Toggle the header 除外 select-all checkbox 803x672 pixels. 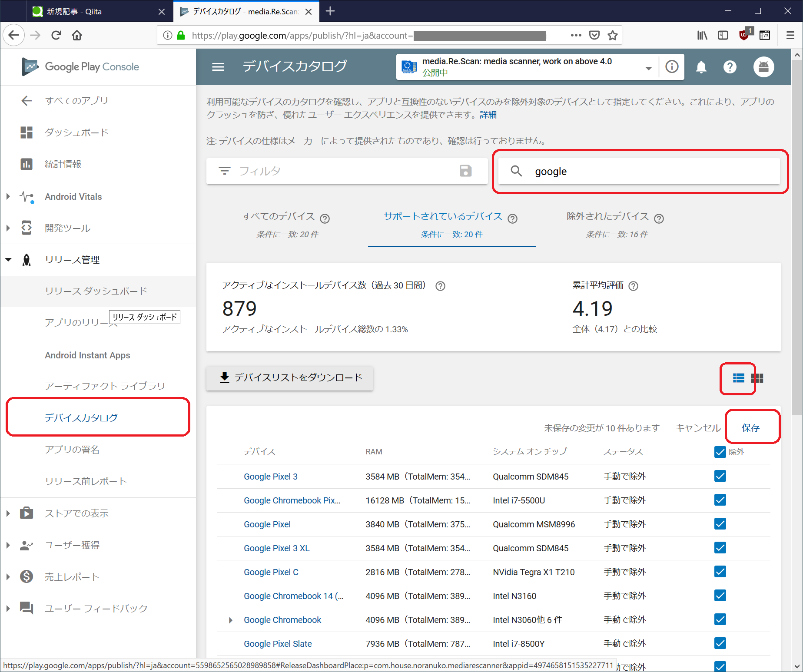pyautogui.click(x=720, y=452)
